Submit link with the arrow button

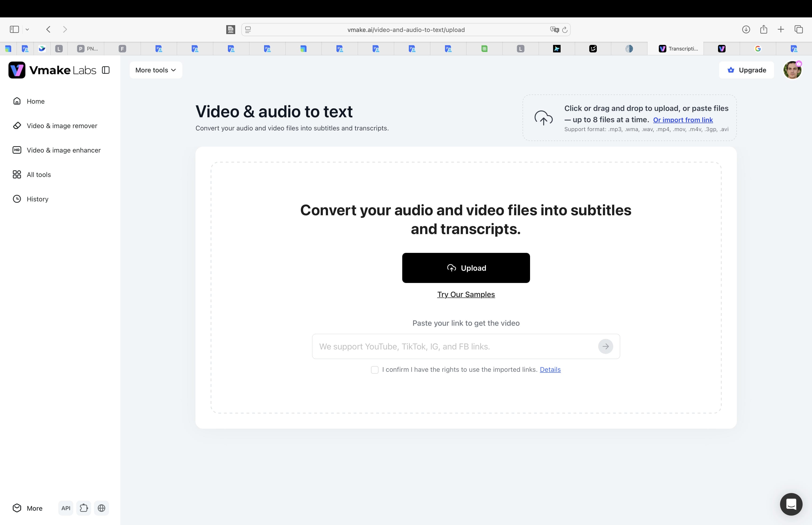click(605, 346)
